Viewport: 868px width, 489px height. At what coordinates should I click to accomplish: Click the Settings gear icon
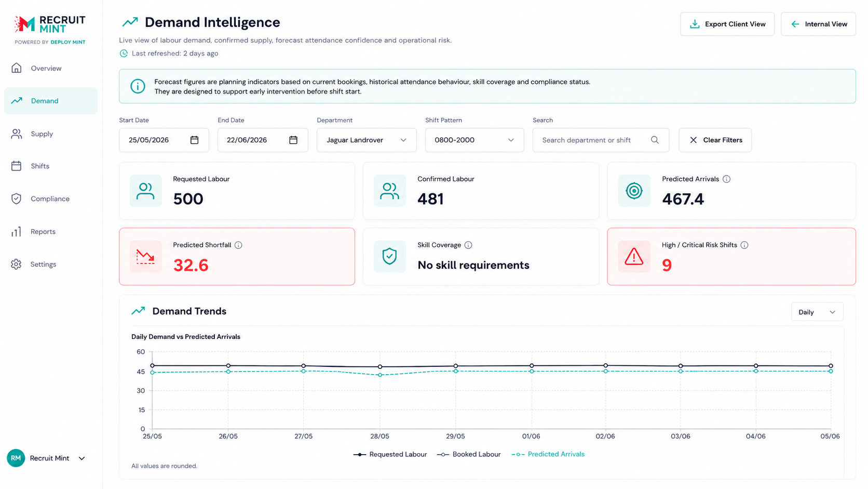(17, 264)
